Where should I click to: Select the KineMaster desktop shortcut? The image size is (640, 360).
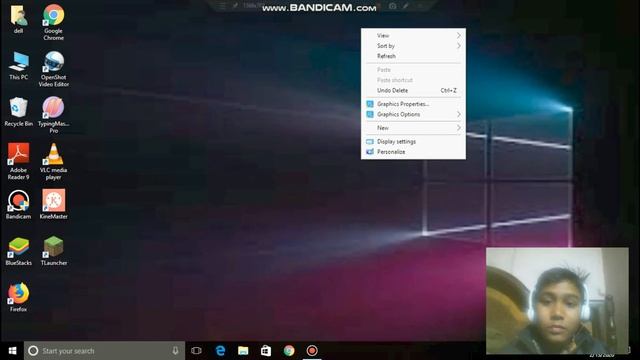[53, 205]
